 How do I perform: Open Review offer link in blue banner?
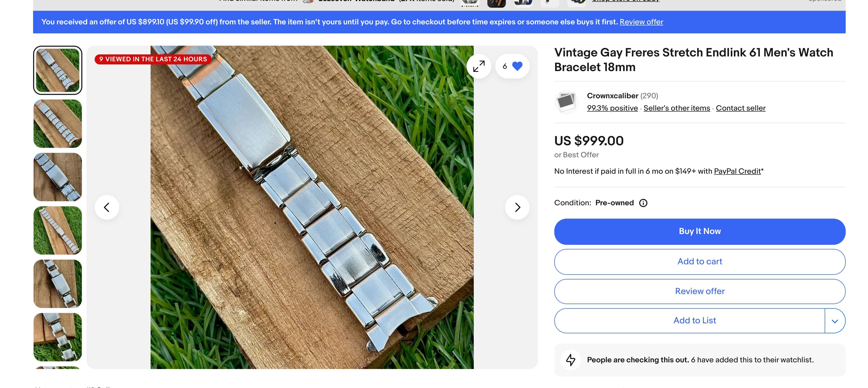click(641, 22)
